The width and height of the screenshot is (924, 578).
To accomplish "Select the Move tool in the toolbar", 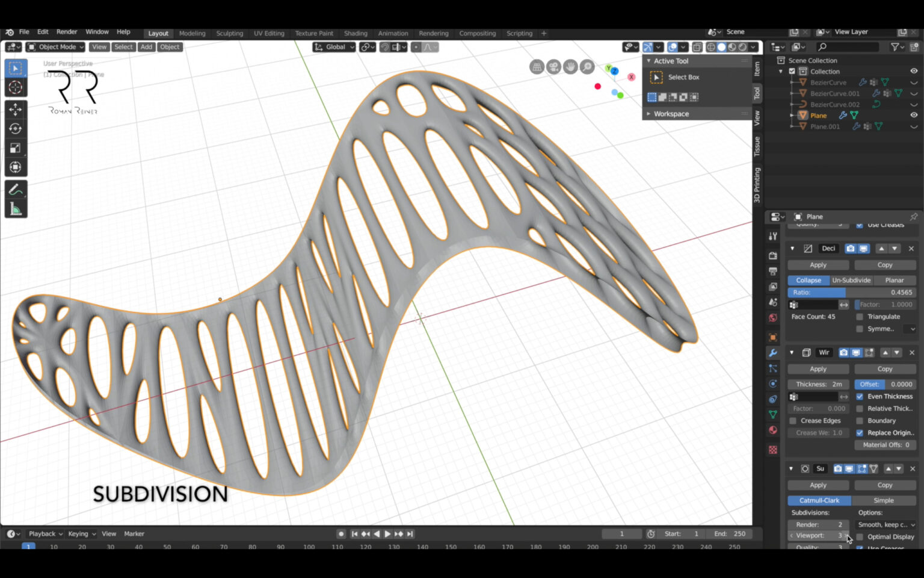I will coord(15,108).
